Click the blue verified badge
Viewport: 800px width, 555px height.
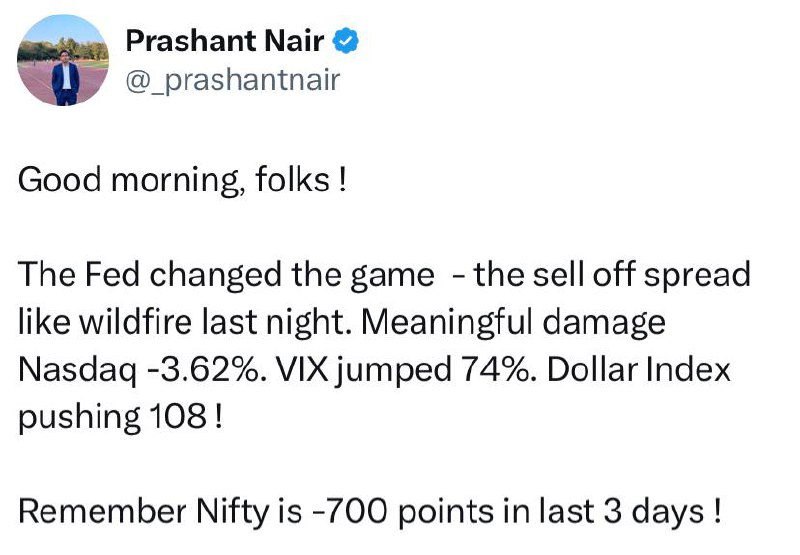point(346,41)
